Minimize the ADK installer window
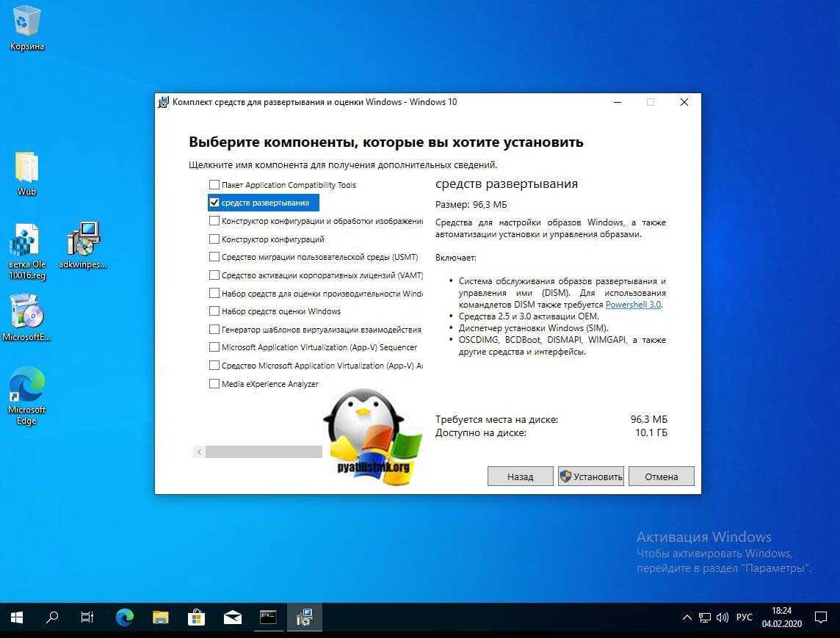Image resolution: width=840 pixels, height=638 pixels. pyautogui.click(x=618, y=102)
